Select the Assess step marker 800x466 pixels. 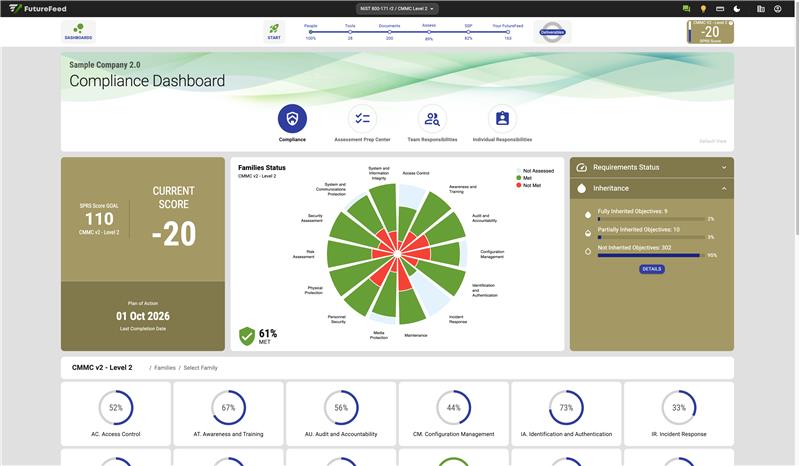pos(429,32)
